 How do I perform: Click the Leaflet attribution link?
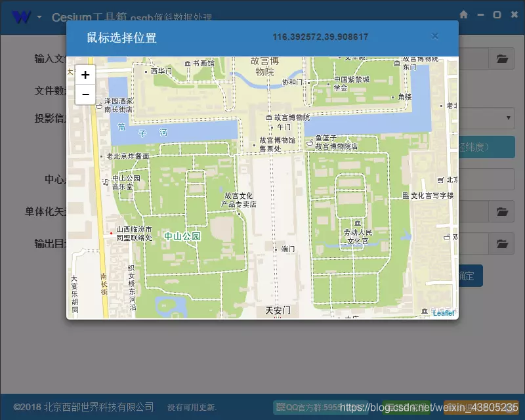(x=444, y=313)
